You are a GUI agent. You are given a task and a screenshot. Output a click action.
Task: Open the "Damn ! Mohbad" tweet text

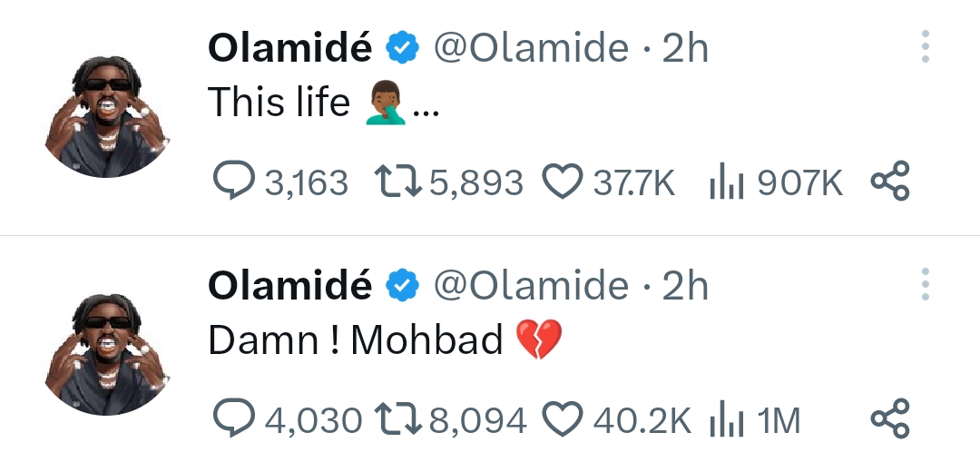(356, 340)
